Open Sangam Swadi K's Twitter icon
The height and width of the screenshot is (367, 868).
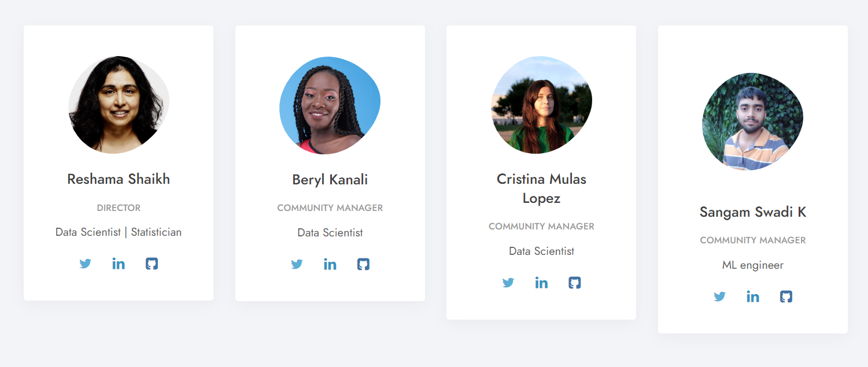pos(720,297)
